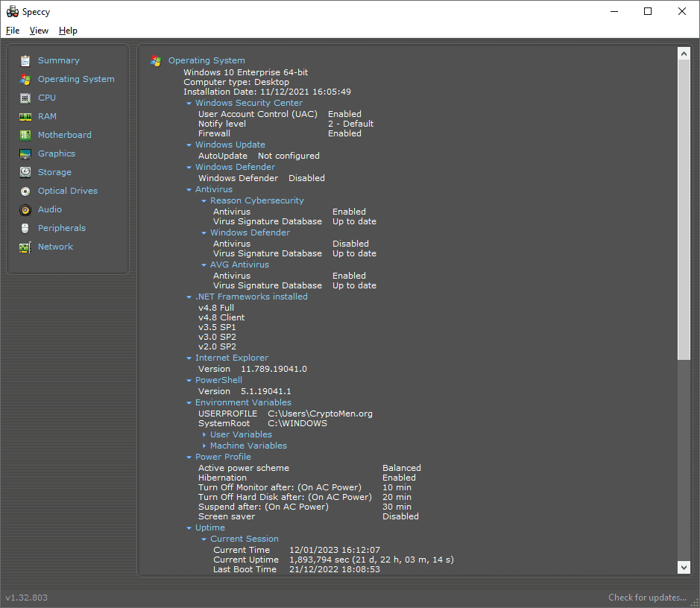This screenshot has width=700, height=608.
Task: Select the RAM module icon
Action: (25, 116)
